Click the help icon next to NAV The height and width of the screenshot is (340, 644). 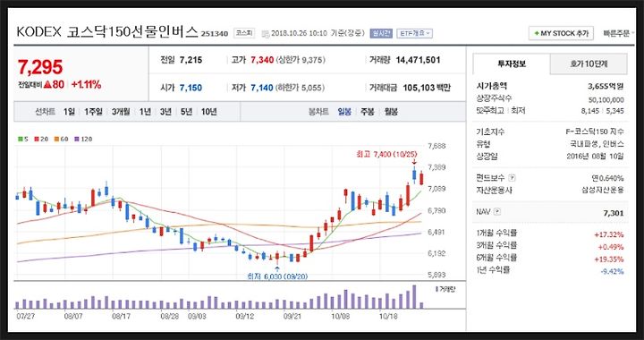(x=497, y=212)
